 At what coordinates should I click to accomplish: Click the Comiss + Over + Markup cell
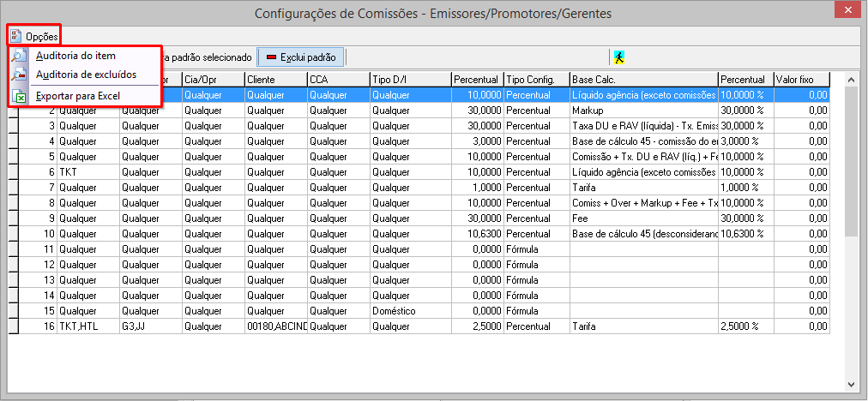pos(644,203)
